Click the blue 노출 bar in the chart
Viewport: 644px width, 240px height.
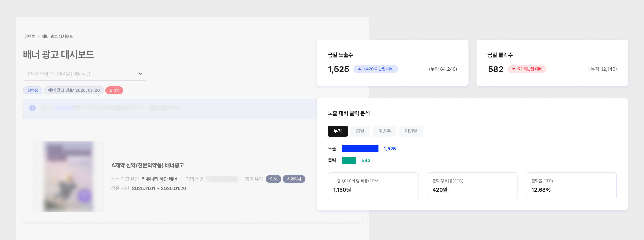pyautogui.click(x=360, y=149)
